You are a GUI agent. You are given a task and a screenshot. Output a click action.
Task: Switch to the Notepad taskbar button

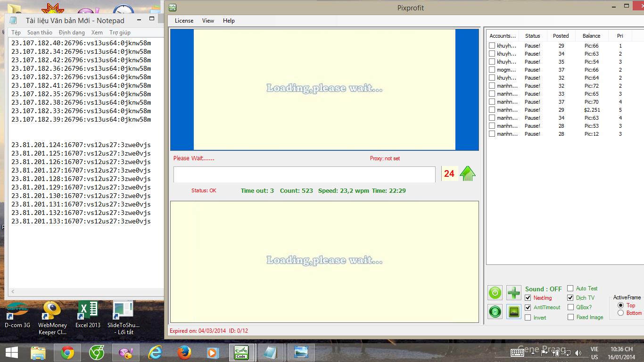click(x=271, y=352)
